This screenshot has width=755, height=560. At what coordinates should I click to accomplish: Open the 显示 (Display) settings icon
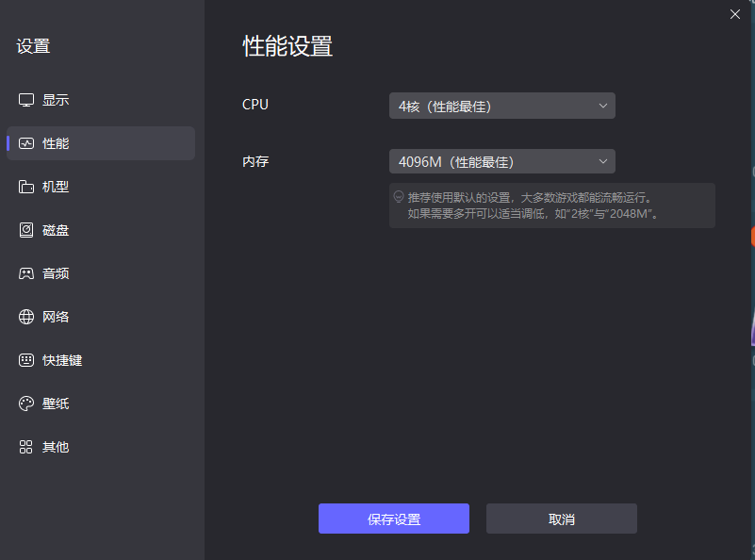click(25, 99)
